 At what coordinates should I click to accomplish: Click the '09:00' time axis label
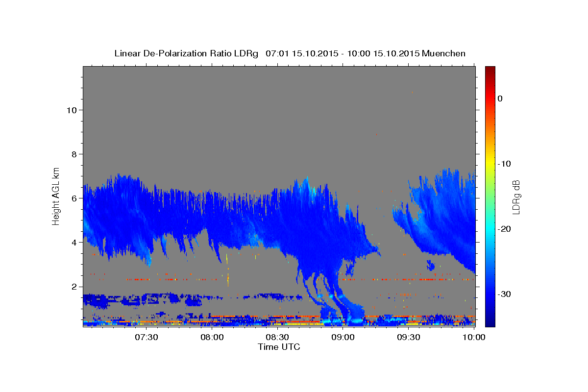(343, 337)
